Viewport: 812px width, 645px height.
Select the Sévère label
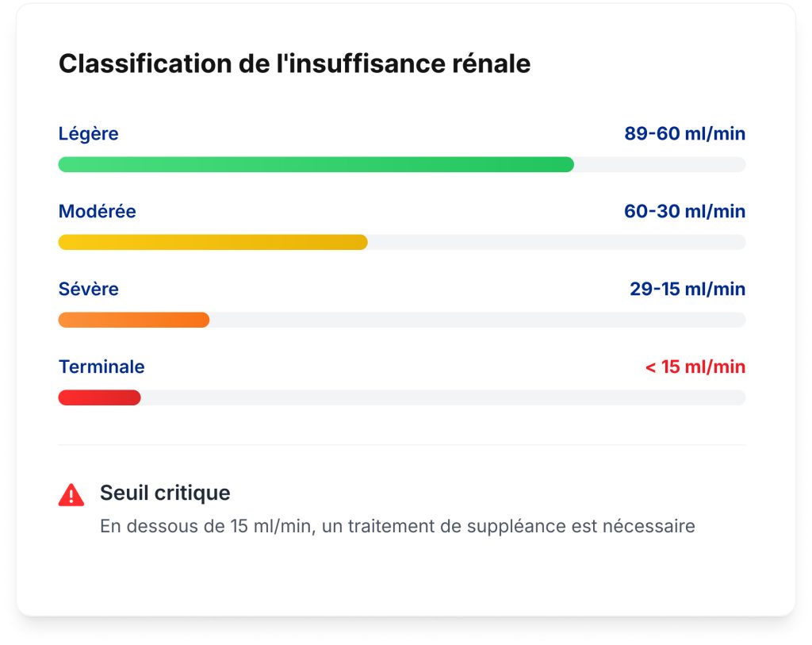[88, 289]
